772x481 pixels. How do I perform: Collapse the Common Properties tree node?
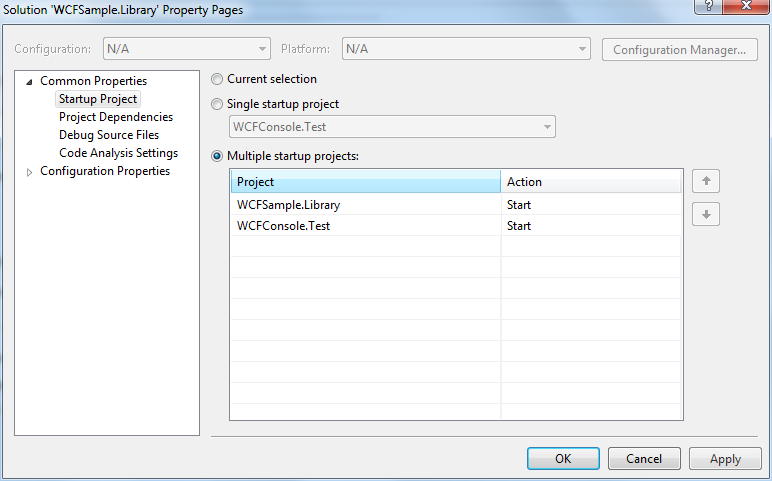pos(29,82)
